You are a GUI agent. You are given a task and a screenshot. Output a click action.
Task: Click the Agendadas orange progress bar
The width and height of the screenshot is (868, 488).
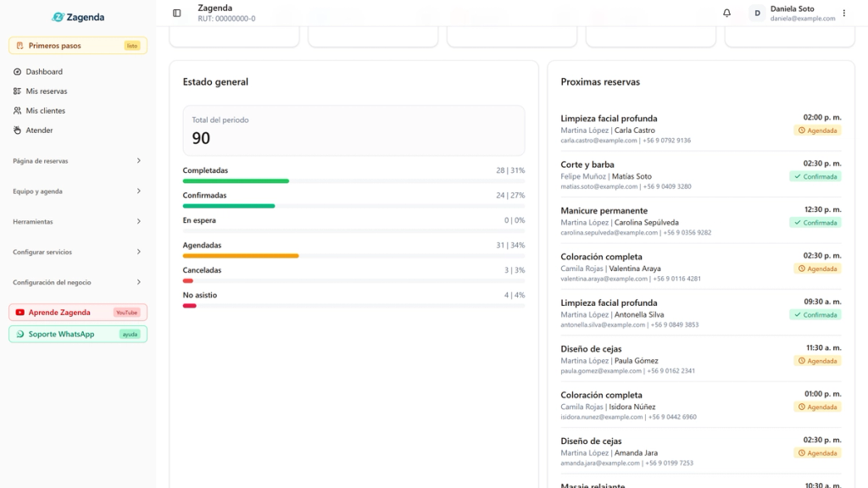pos(241,256)
